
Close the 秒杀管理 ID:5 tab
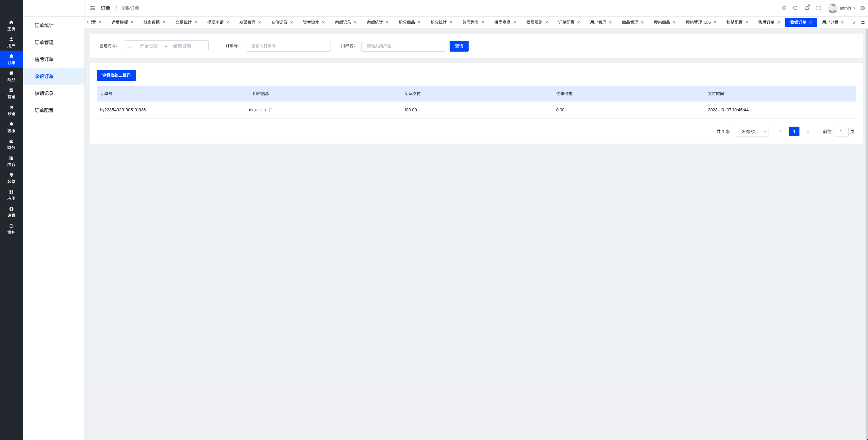[x=715, y=22]
